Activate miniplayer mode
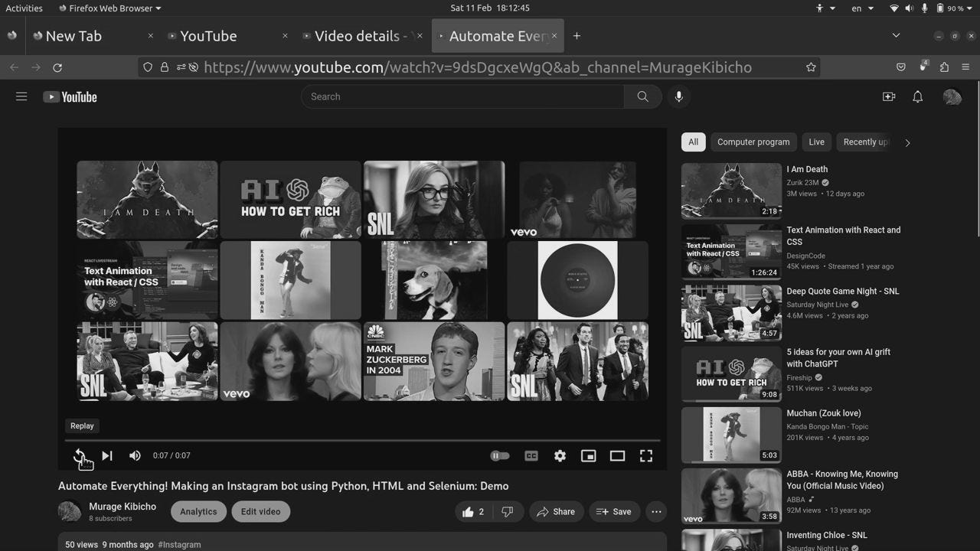980x551 pixels. click(588, 455)
